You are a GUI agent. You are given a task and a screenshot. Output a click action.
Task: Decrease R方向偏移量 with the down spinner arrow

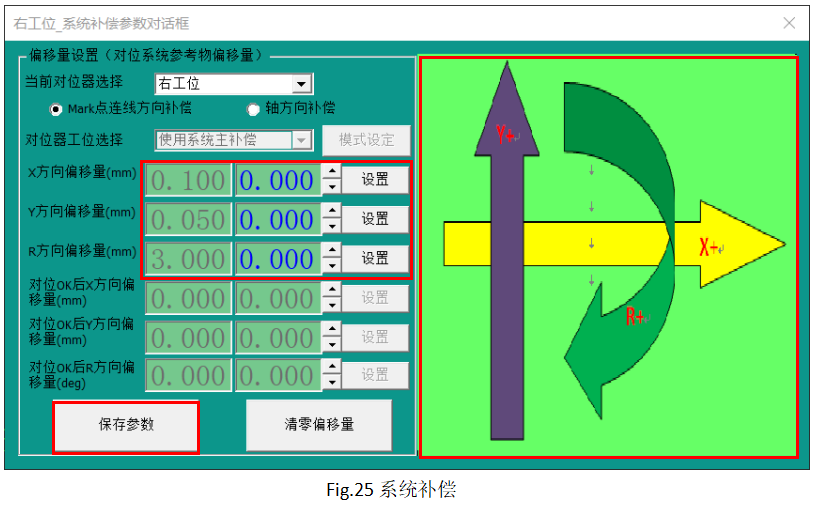330,266
